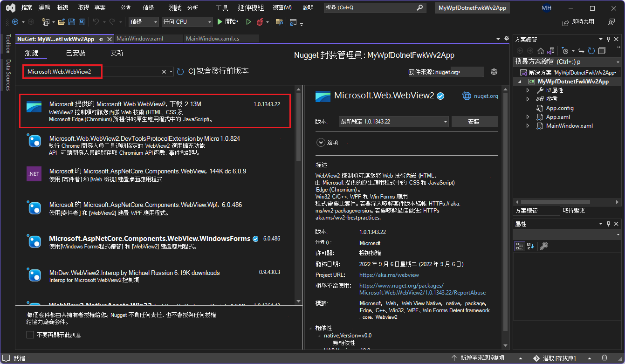
Task: Click the window layout icon in the main toolbar
Action: tap(293, 22)
